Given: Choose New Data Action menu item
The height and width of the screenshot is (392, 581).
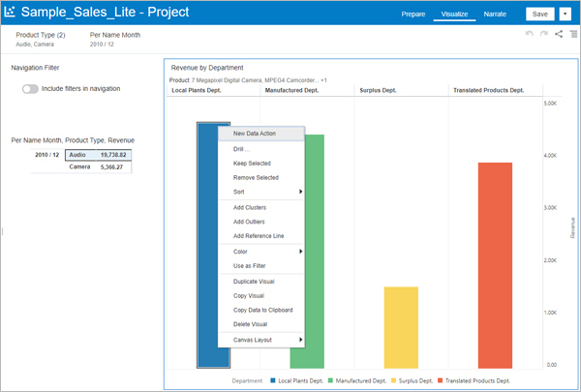Looking at the screenshot, I should [261, 134].
